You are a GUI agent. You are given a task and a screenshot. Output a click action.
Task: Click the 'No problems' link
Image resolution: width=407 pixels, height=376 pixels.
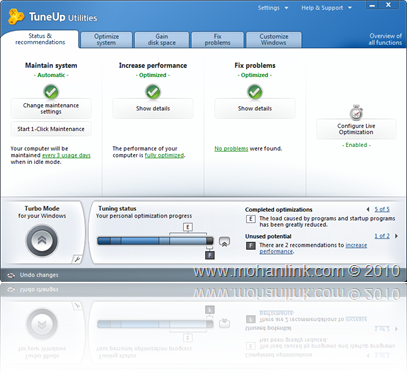click(231, 149)
